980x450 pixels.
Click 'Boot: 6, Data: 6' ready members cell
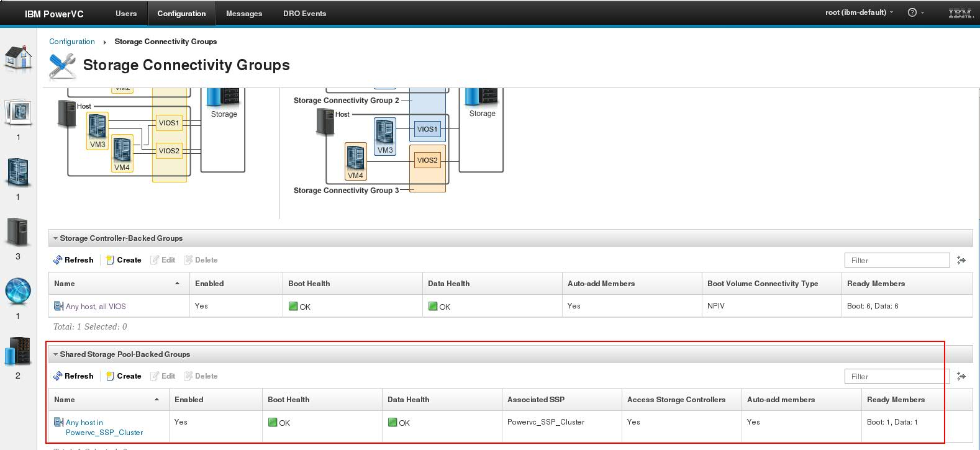click(x=873, y=306)
